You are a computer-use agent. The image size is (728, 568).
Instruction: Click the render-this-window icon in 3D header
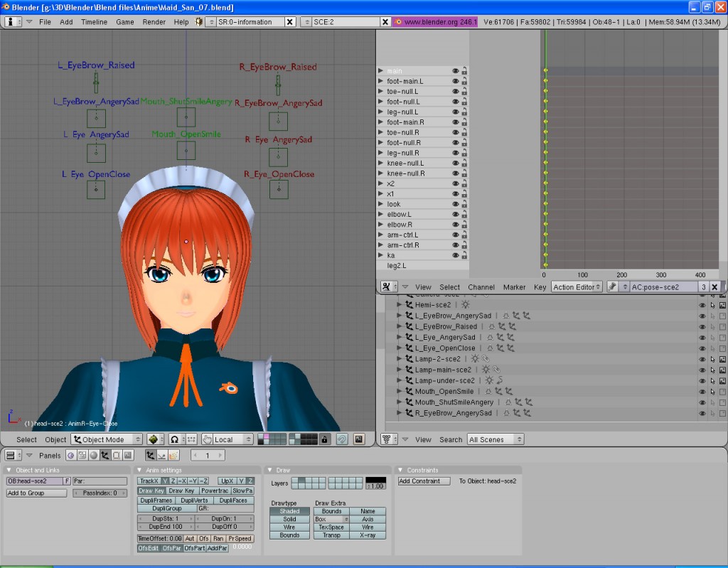click(x=358, y=439)
